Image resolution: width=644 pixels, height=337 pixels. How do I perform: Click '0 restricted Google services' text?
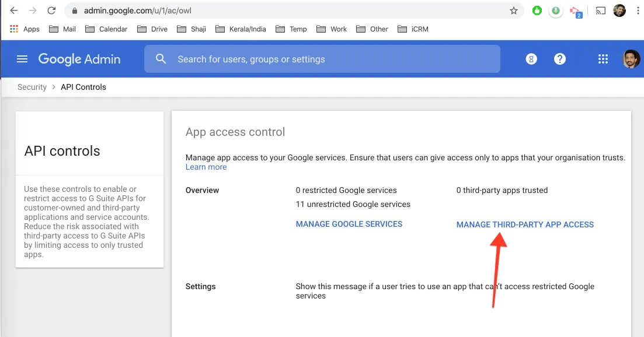click(x=346, y=190)
